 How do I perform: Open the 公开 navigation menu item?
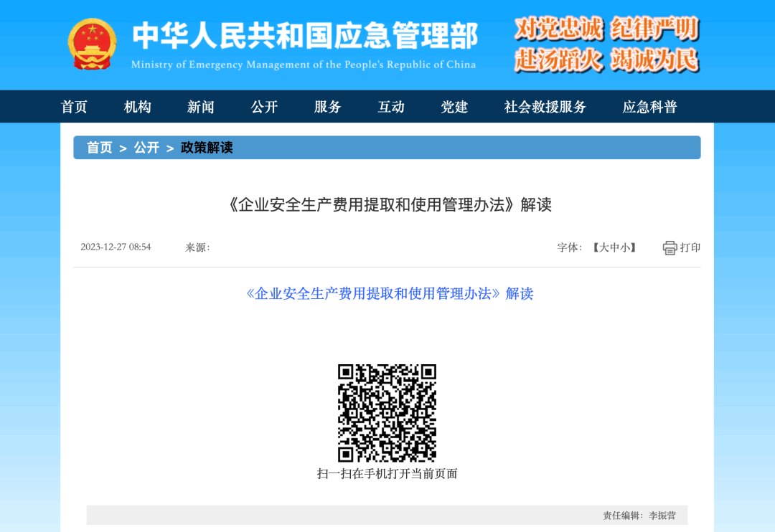pyautogui.click(x=264, y=107)
